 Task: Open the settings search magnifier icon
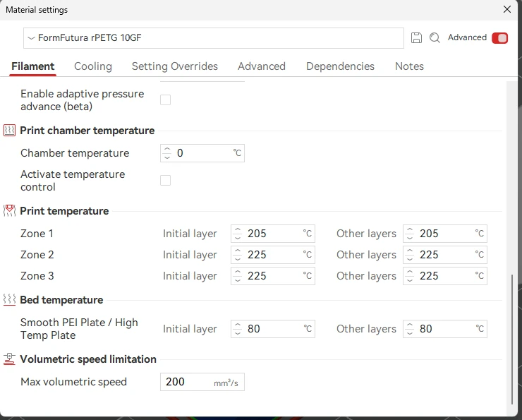(435, 37)
